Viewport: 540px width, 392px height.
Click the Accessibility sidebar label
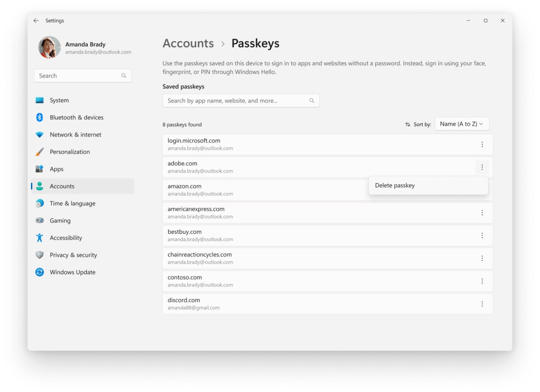pos(66,238)
